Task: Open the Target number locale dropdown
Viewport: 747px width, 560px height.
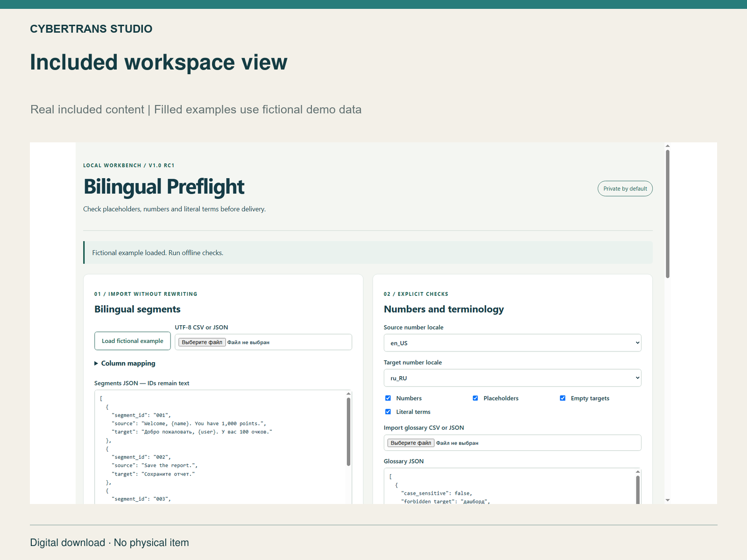Action: point(512,378)
